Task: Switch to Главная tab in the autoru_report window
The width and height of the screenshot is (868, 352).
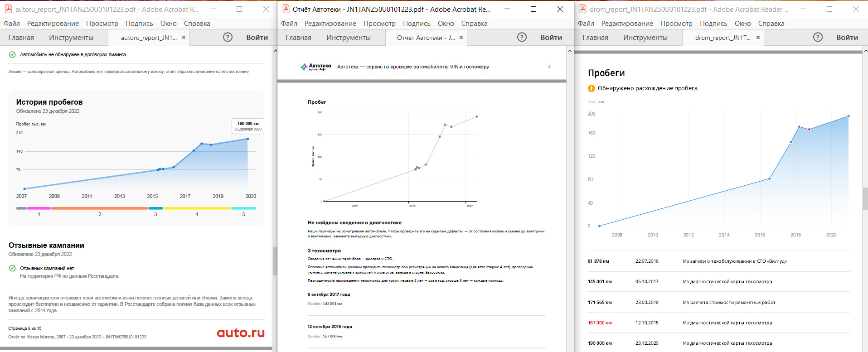Action: tap(21, 38)
